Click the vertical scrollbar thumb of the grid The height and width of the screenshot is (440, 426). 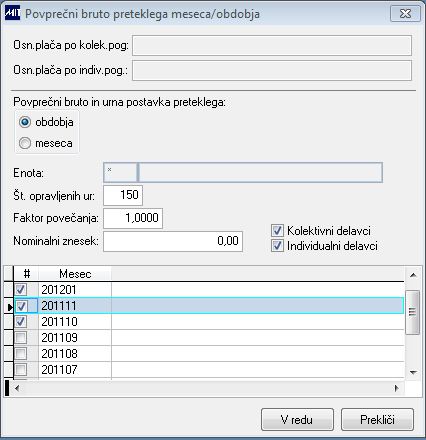pyautogui.click(x=413, y=312)
